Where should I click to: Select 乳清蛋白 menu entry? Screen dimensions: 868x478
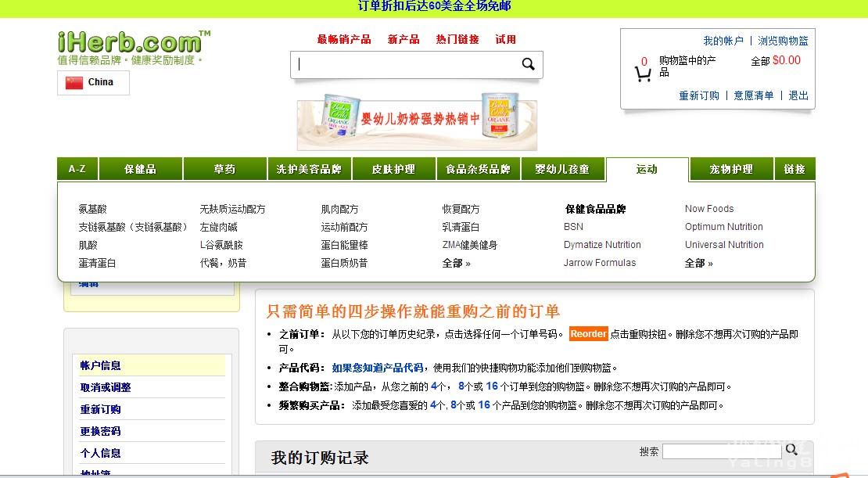pyautogui.click(x=461, y=227)
